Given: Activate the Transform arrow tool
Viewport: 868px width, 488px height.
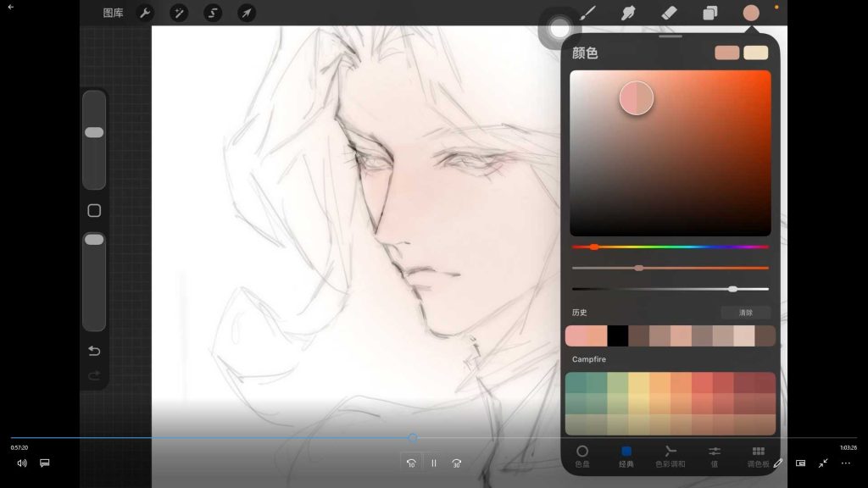Looking at the screenshot, I should tap(247, 13).
